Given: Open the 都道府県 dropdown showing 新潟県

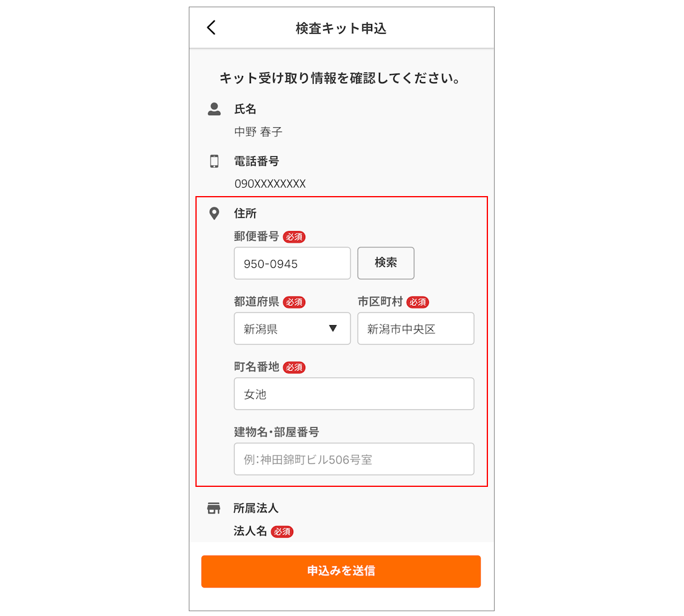Looking at the screenshot, I should tap(292, 329).
